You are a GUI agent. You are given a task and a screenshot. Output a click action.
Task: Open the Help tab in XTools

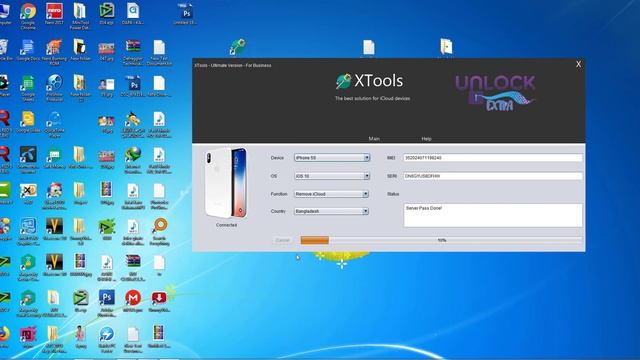click(426, 139)
